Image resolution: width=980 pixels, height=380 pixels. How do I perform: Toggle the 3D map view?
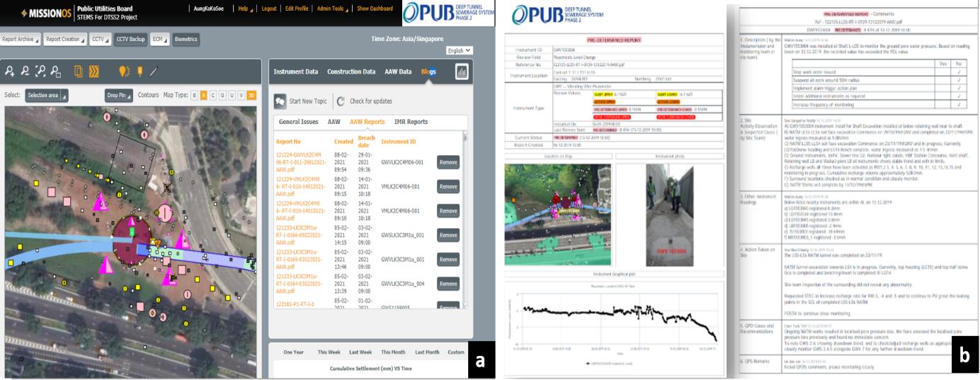click(x=251, y=95)
